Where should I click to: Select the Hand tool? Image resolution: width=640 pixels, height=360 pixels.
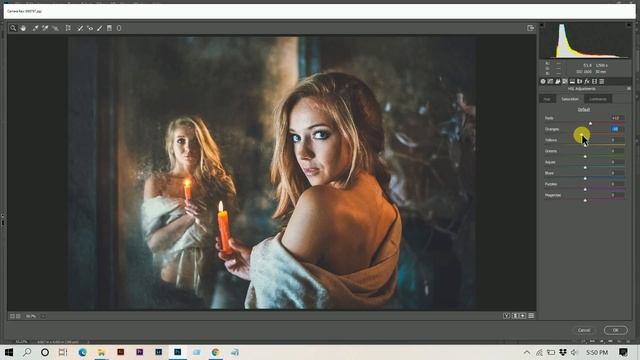(x=23, y=28)
